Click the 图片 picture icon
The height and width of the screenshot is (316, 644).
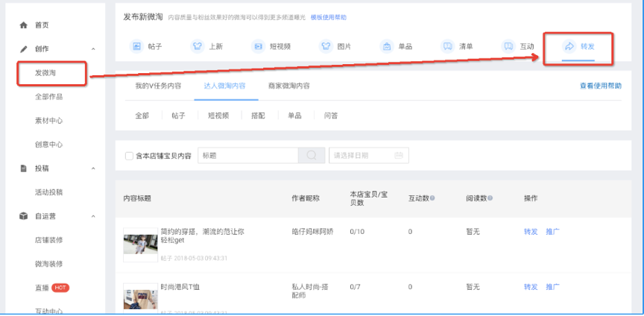(x=326, y=46)
